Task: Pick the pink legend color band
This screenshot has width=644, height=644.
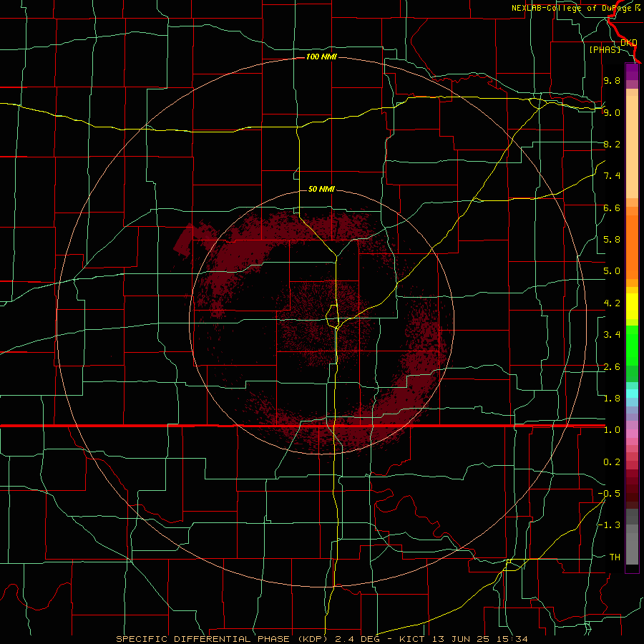Action: coord(632,434)
